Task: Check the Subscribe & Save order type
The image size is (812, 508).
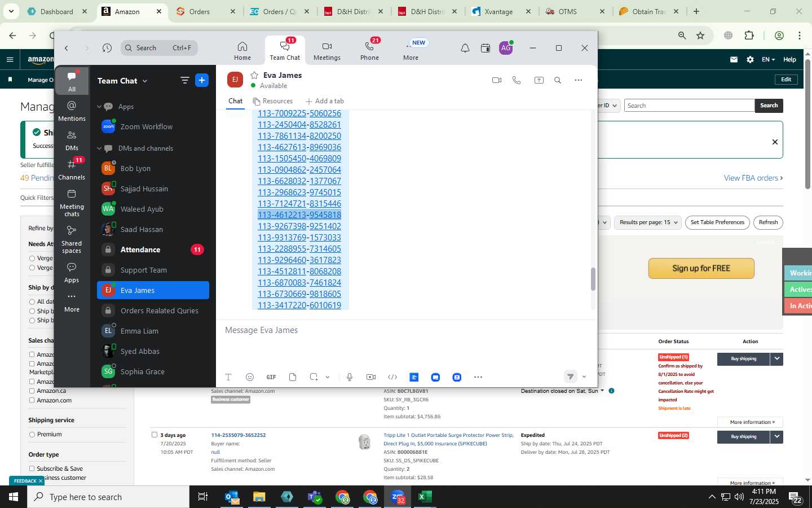Action: (x=32, y=468)
